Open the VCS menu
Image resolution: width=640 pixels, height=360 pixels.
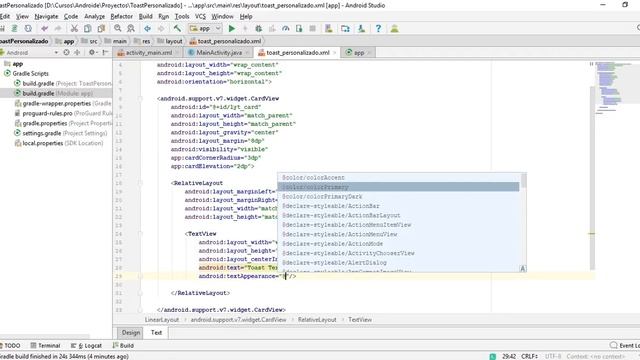200,16
